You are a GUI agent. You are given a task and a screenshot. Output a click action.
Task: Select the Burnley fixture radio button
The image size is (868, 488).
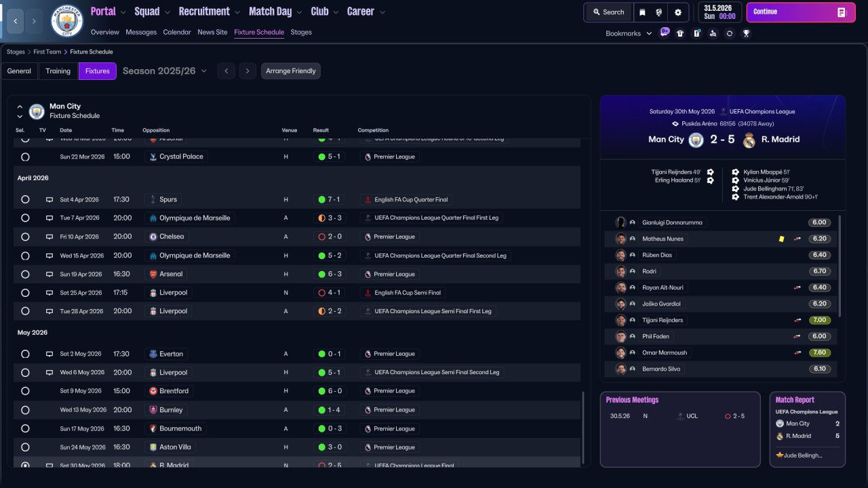click(x=25, y=410)
